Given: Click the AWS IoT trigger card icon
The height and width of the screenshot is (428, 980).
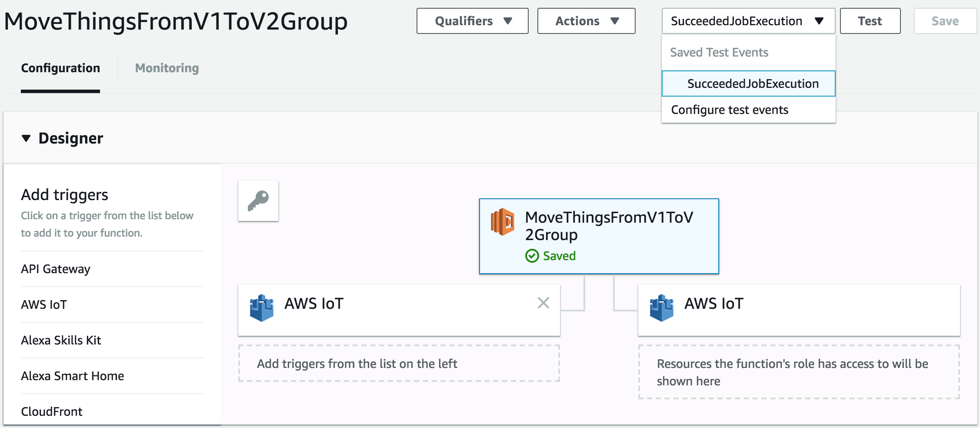Looking at the screenshot, I should (262, 308).
